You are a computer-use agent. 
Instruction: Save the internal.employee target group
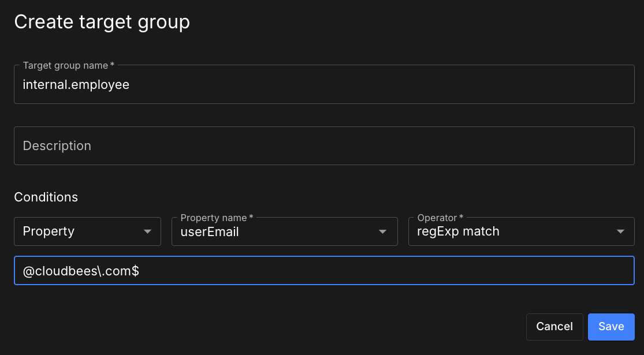tap(611, 326)
